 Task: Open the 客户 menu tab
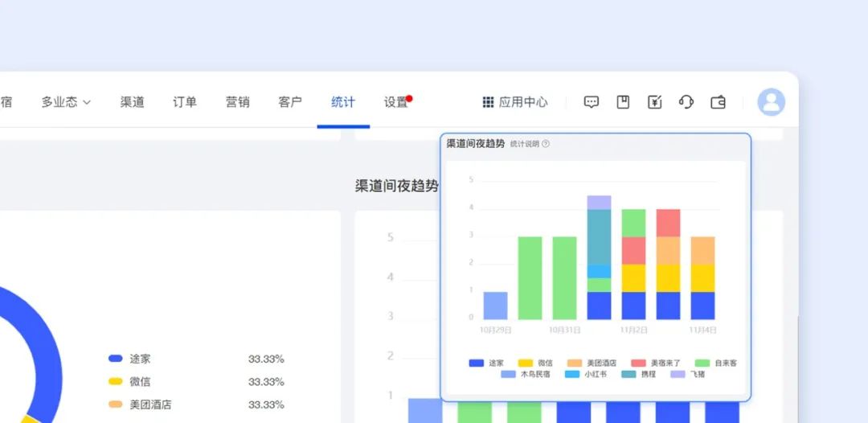[x=290, y=102]
